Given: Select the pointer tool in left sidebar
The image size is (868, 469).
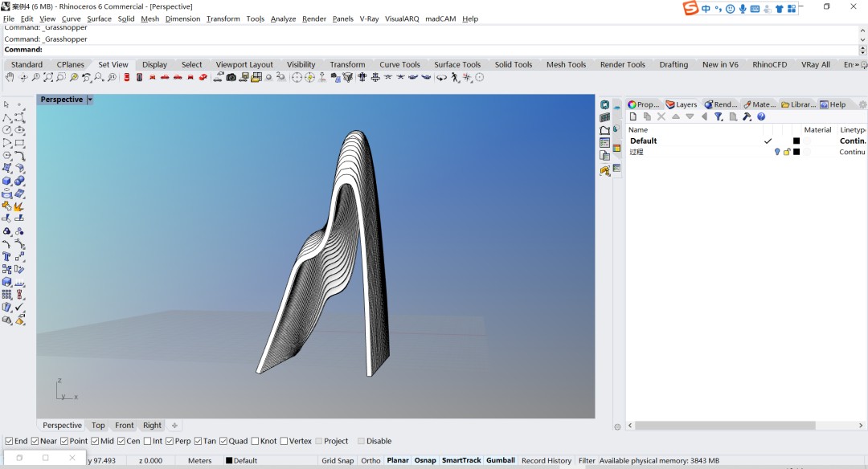Looking at the screenshot, I should (6, 104).
